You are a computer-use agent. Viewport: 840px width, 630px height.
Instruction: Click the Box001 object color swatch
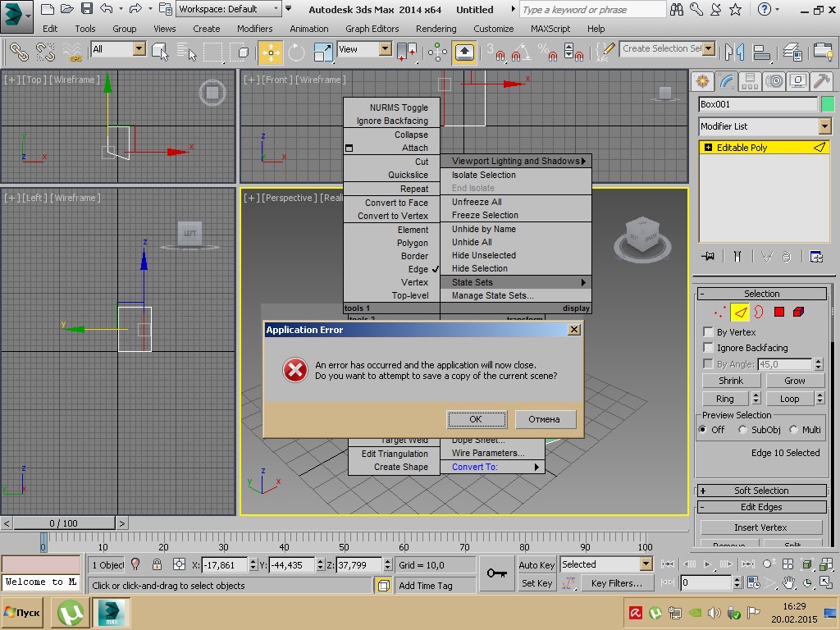click(x=827, y=104)
